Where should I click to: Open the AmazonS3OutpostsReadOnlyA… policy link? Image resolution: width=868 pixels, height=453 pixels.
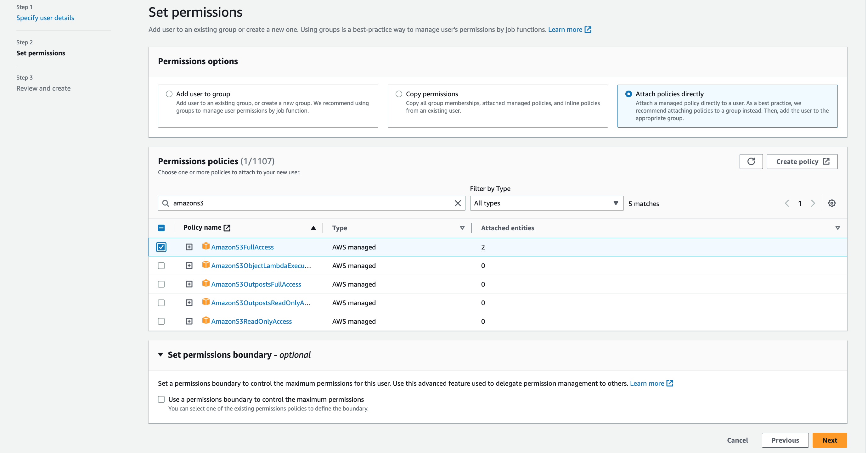pos(261,303)
